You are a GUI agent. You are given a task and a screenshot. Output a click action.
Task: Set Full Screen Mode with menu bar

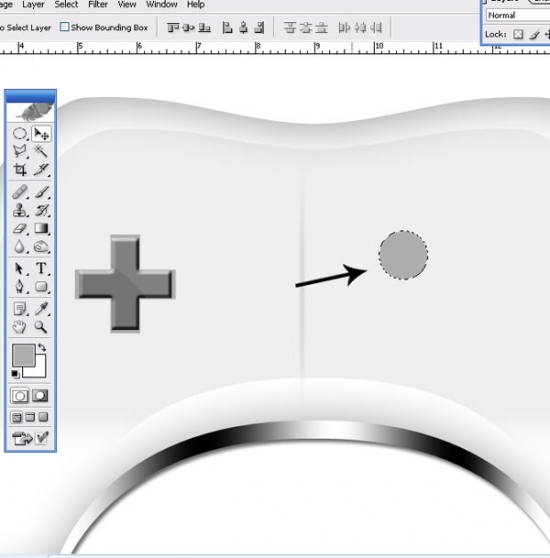coord(30,417)
